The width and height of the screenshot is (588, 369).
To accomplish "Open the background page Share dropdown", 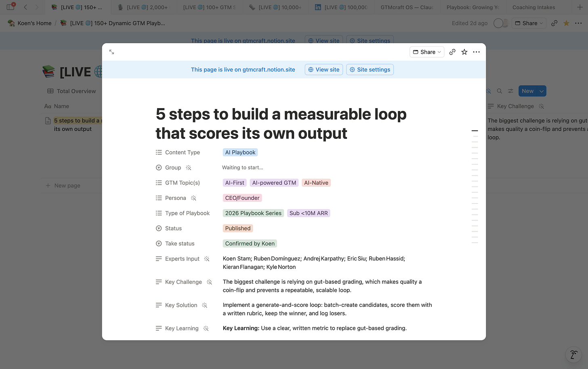I will (529, 23).
